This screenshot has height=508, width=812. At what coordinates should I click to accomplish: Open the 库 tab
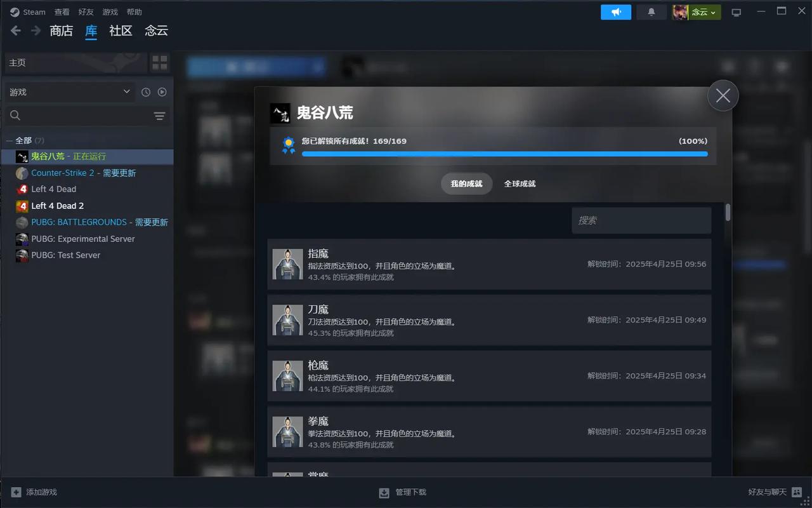pyautogui.click(x=91, y=30)
